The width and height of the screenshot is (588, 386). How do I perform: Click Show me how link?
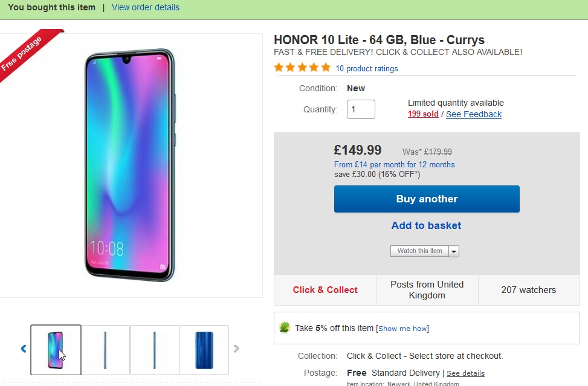pyautogui.click(x=402, y=329)
